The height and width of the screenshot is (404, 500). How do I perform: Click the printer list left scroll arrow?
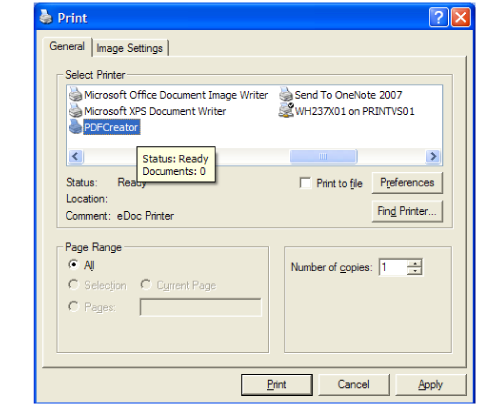pos(76,156)
